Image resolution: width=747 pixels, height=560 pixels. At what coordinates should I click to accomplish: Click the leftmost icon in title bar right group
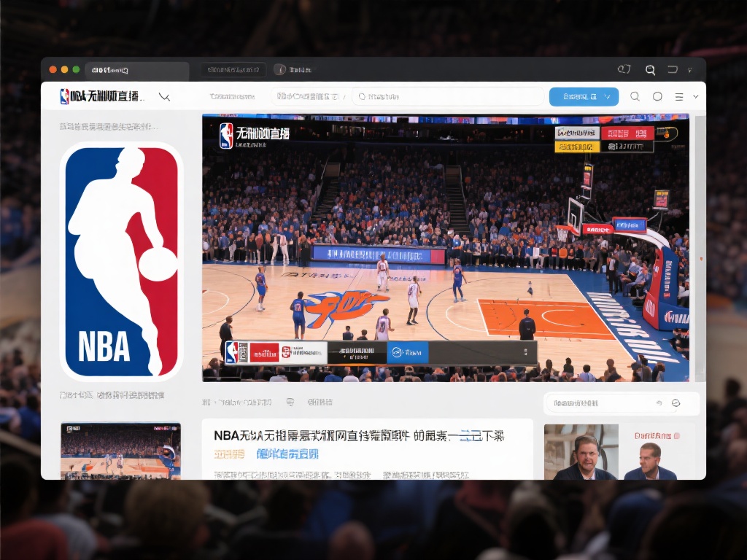point(624,70)
